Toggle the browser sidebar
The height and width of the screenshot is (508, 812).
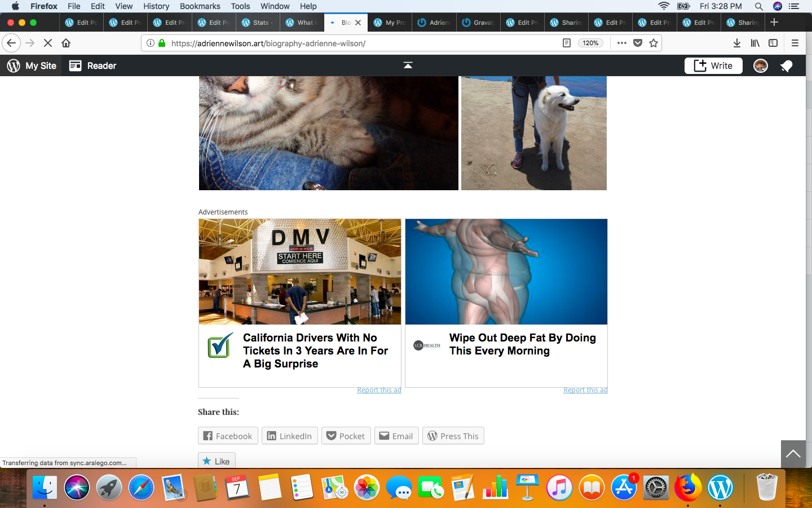point(773,43)
